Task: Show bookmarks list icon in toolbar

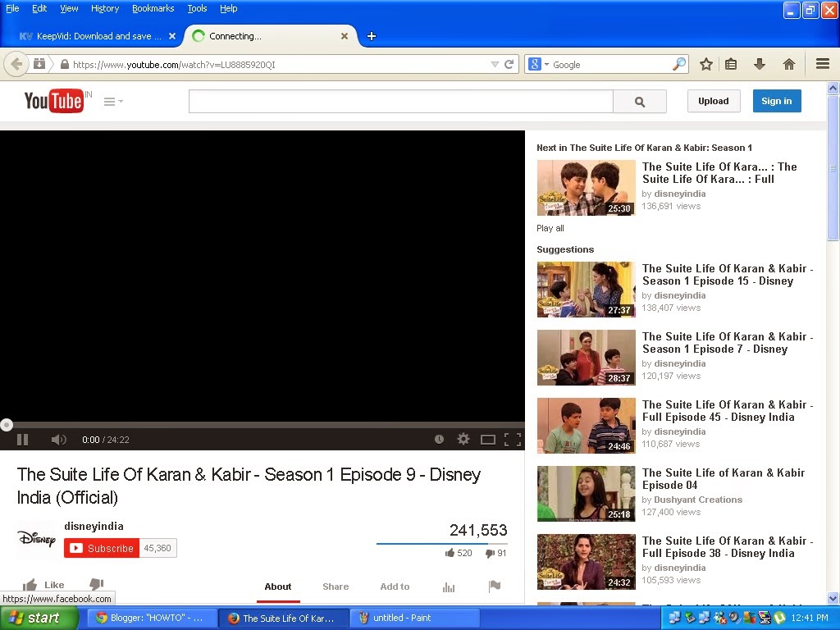Action: (731, 64)
